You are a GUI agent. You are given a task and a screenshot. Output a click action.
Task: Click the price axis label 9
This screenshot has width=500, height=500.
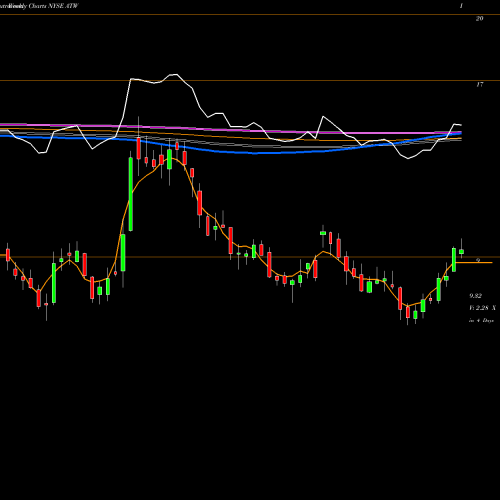[478, 260]
